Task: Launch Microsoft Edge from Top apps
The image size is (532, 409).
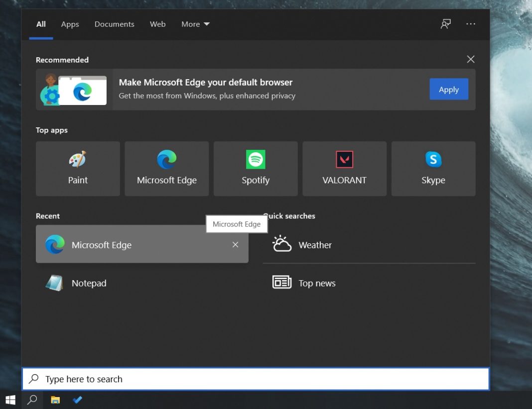Action: (x=166, y=168)
